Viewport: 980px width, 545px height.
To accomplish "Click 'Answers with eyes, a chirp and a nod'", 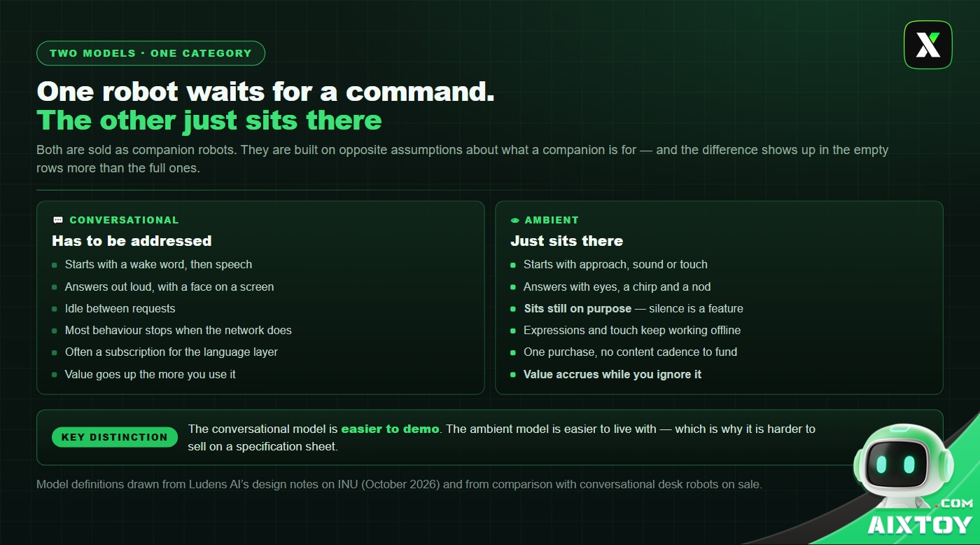I will (x=617, y=287).
